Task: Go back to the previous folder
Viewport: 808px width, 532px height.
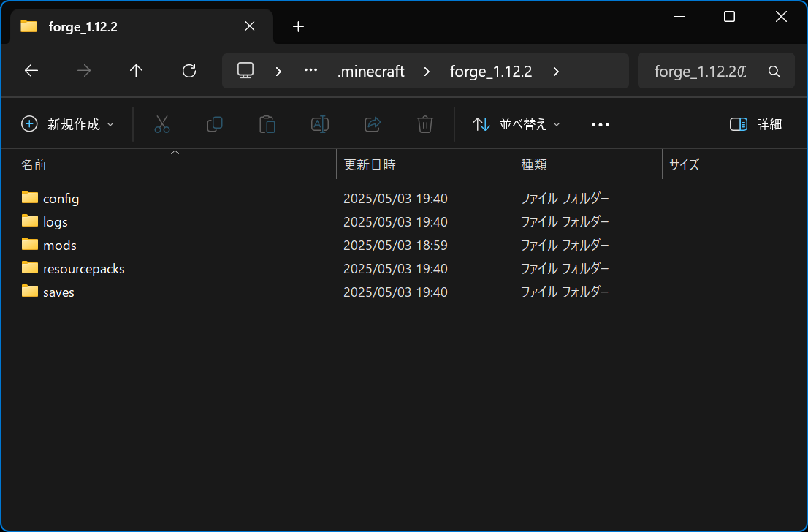Action: (31, 71)
